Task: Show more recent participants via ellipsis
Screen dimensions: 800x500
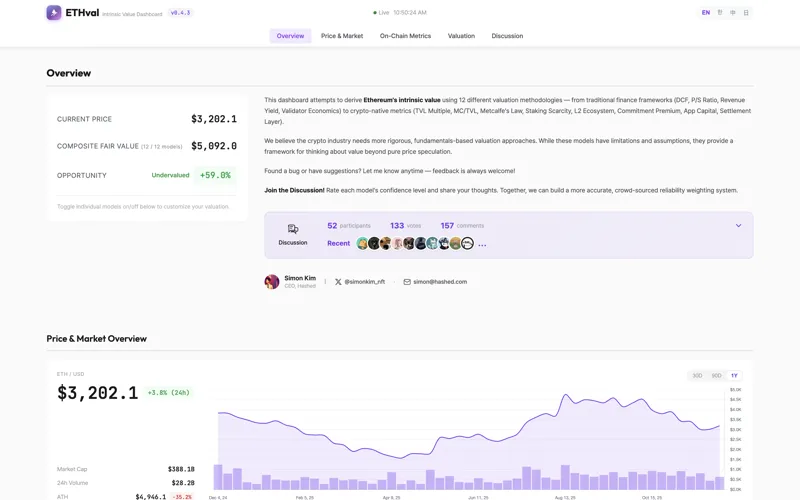Action: click(482, 244)
